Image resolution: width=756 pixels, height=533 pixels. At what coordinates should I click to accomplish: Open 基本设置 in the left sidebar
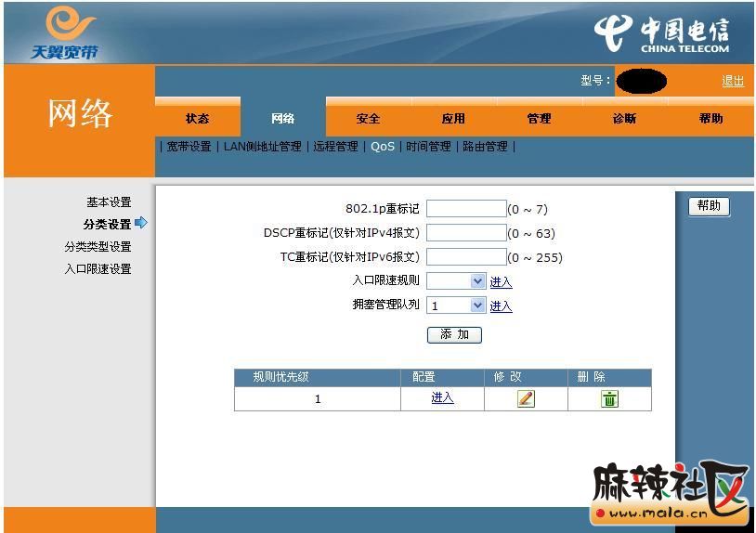tap(109, 202)
